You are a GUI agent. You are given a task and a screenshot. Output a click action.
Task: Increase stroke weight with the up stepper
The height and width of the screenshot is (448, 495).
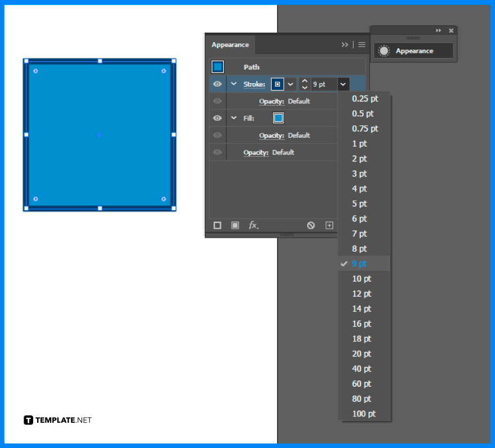pyautogui.click(x=304, y=81)
